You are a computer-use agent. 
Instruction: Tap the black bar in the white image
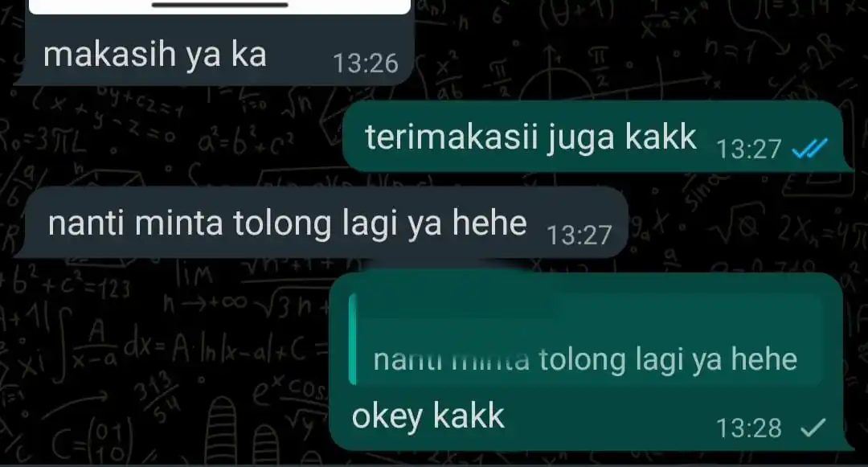click(219, 5)
